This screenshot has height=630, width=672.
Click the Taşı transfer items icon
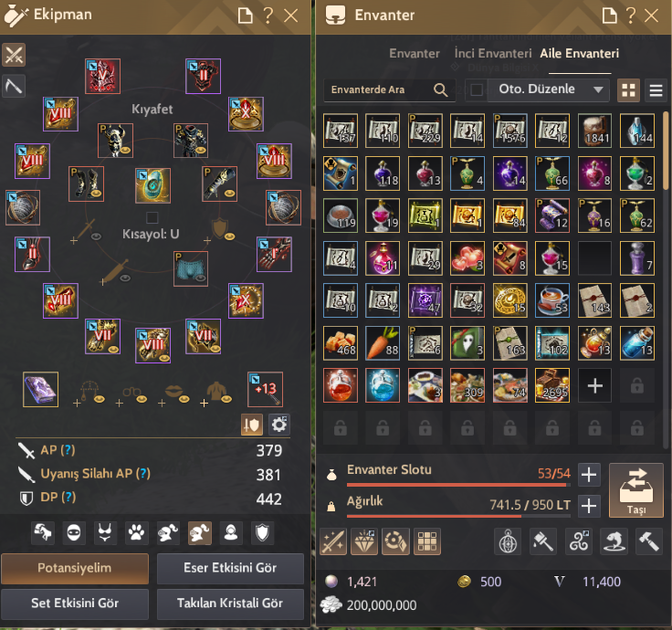coord(636,490)
